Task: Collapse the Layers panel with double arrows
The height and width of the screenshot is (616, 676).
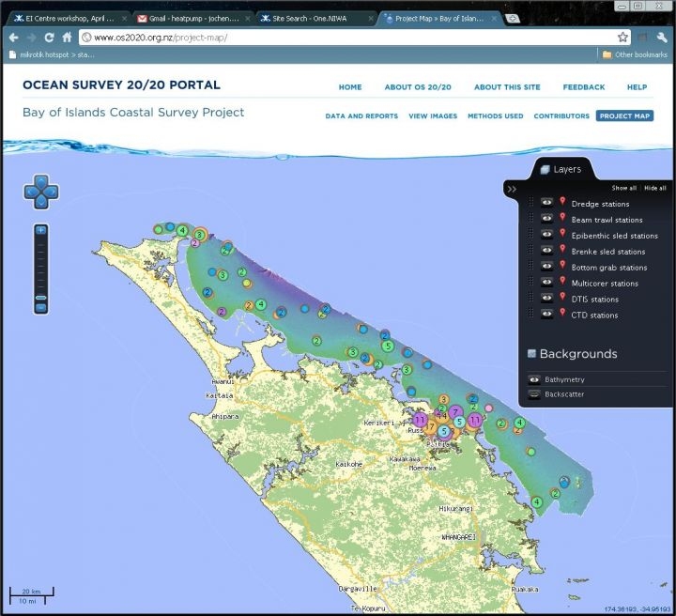Action: coord(512,189)
